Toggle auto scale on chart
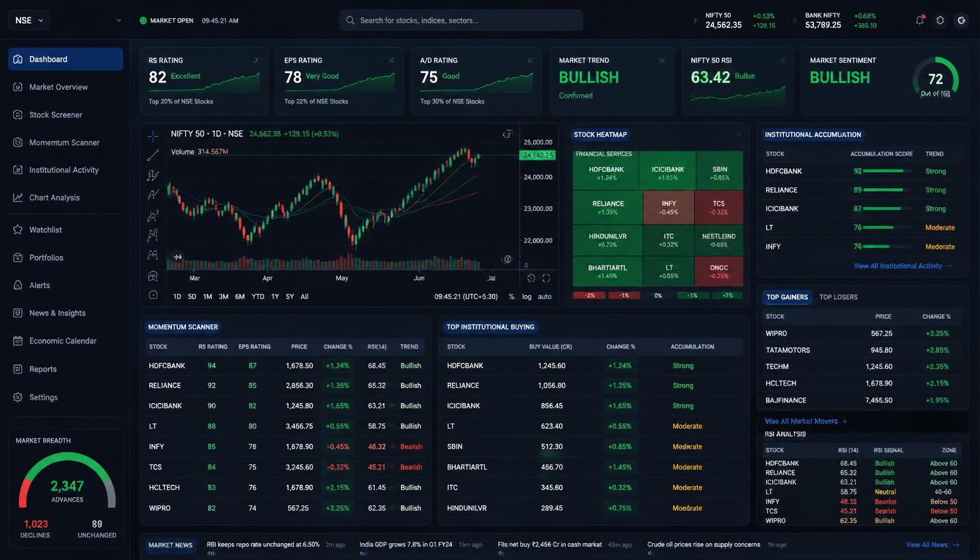The width and height of the screenshot is (980, 560). 545,297
